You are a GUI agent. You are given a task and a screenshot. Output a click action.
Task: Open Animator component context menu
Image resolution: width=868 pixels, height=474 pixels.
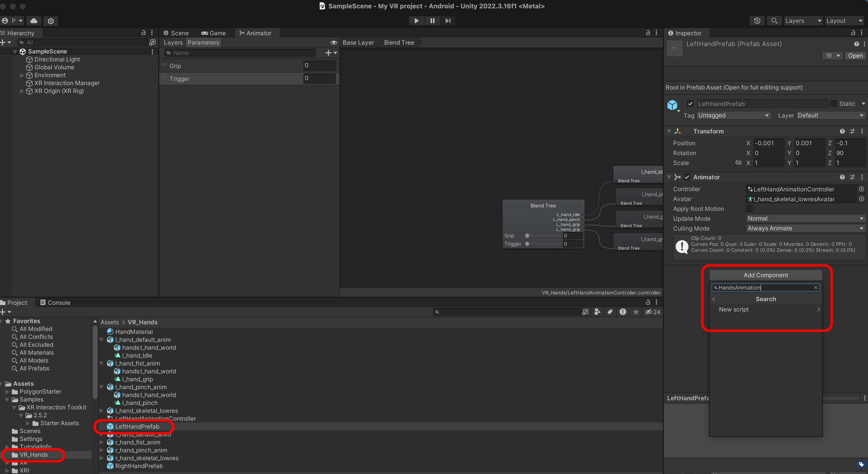pos(862,177)
